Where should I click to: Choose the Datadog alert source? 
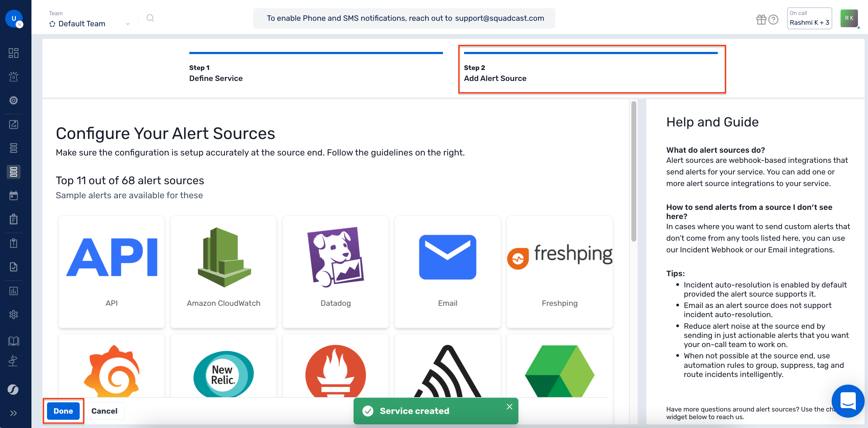[x=336, y=272]
